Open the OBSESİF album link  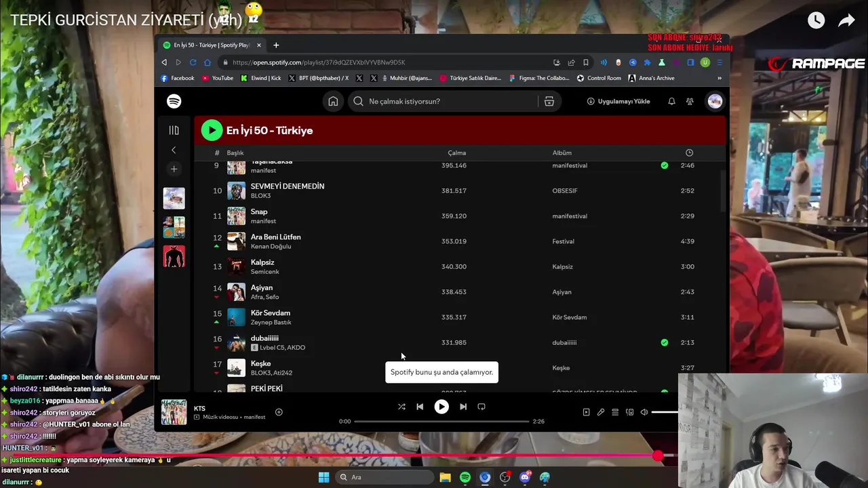pyautogui.click(x=565, y=191)
